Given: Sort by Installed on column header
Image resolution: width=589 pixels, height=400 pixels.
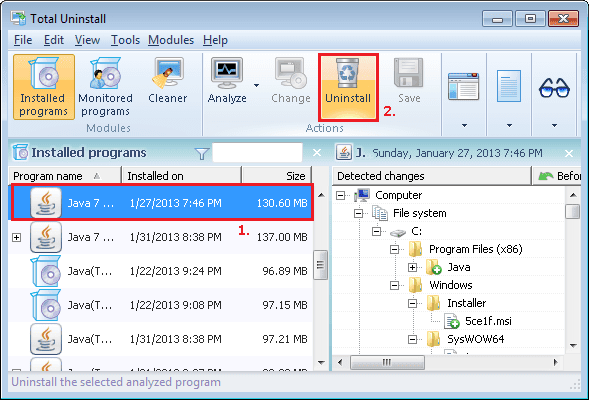Looking at the screenshot, I should pyautogui.click(x=181, y=176).
